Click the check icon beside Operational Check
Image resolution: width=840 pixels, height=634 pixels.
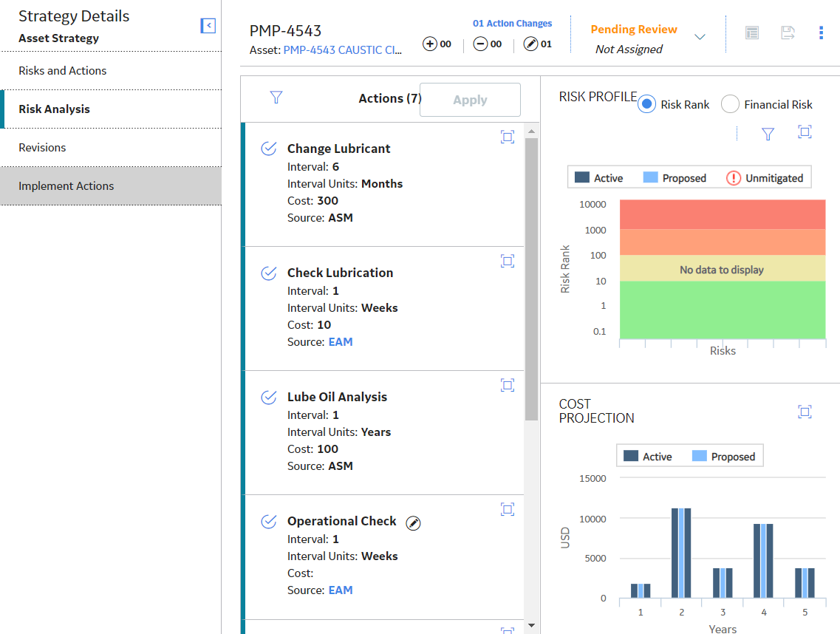click(268, 522)
